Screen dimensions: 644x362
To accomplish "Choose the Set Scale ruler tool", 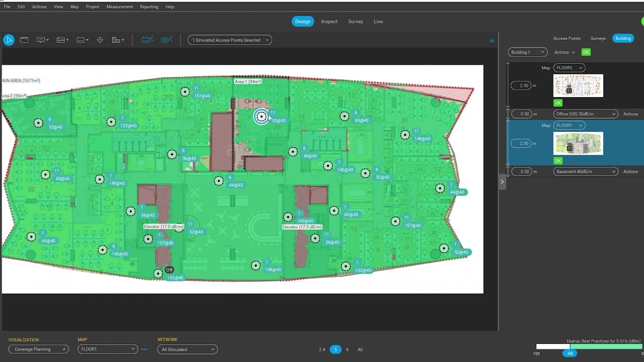I will click(x=24, y=40).
